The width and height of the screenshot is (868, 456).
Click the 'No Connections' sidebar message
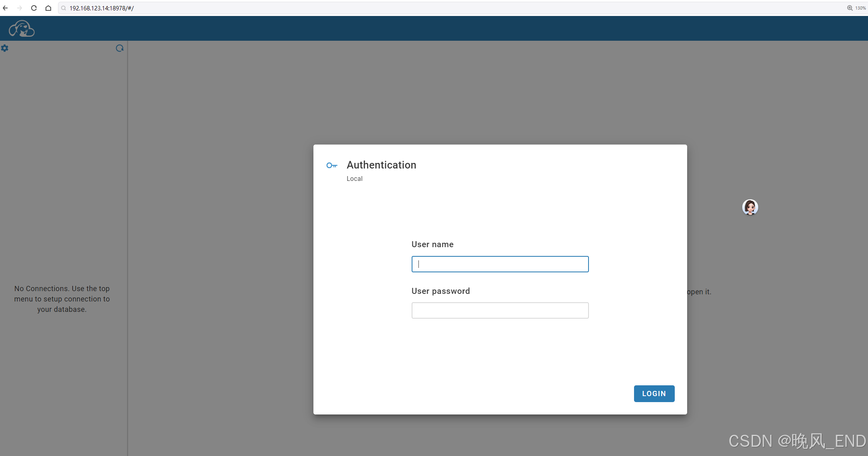coord(62,299)
